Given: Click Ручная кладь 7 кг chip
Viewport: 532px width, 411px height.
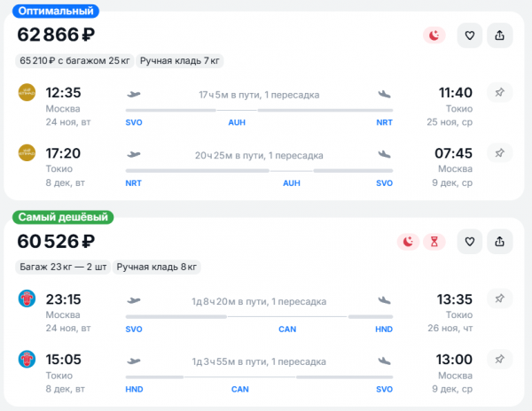Looking at the screenshot, I should pyautogui.click(x=179, y=60).
